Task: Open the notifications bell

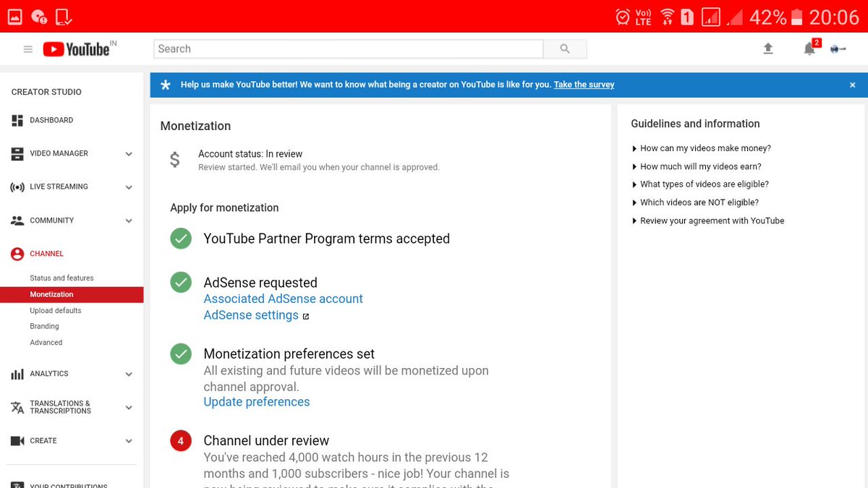Action: [x=809, y=49]
